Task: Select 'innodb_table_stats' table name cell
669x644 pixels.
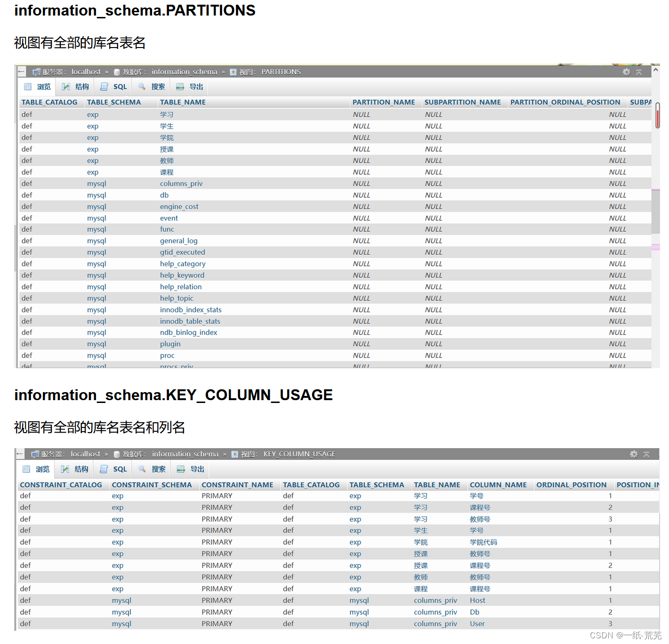Action: point(190,322)
